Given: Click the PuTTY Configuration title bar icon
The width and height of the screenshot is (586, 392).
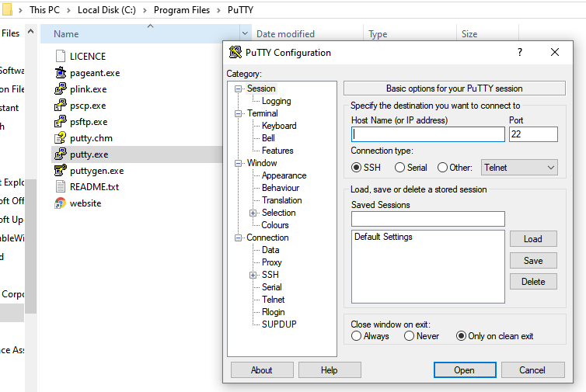Looking at the screenshot, I should click(x=235, y=52).
